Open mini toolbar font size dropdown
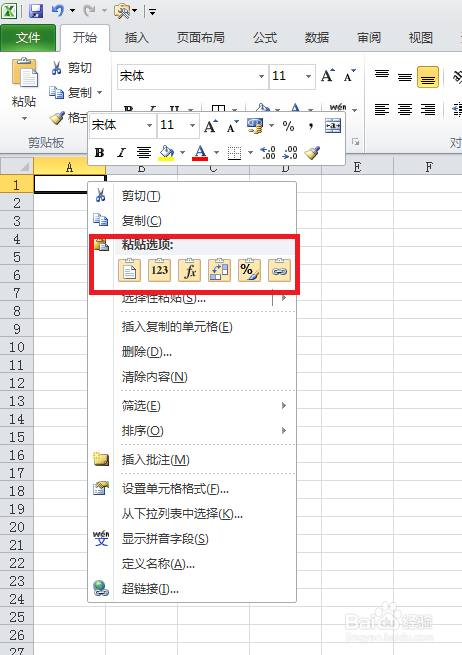462x655 pixels. coord(192,125)
